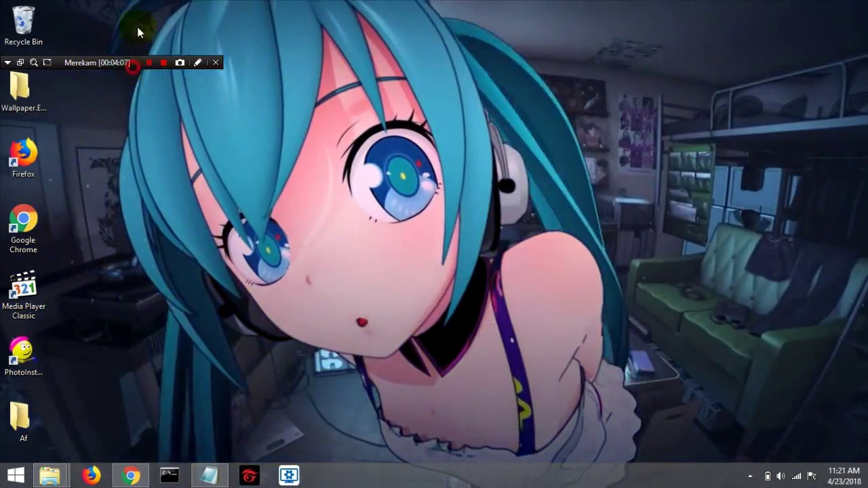Screen dimensions: 868x488
Task: Click the Merekam [00:04:07] recording timer text
Action: (97, 62)
